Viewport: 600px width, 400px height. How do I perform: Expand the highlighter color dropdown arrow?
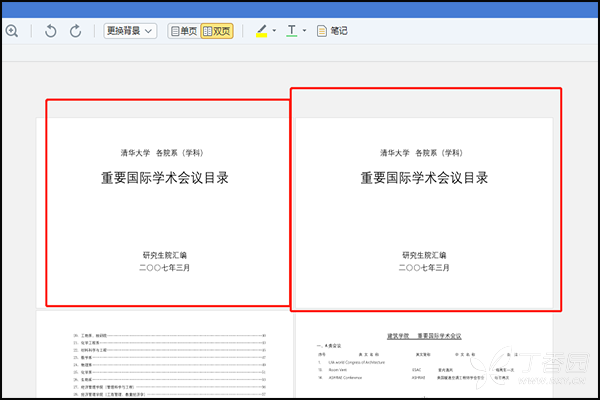275,31
